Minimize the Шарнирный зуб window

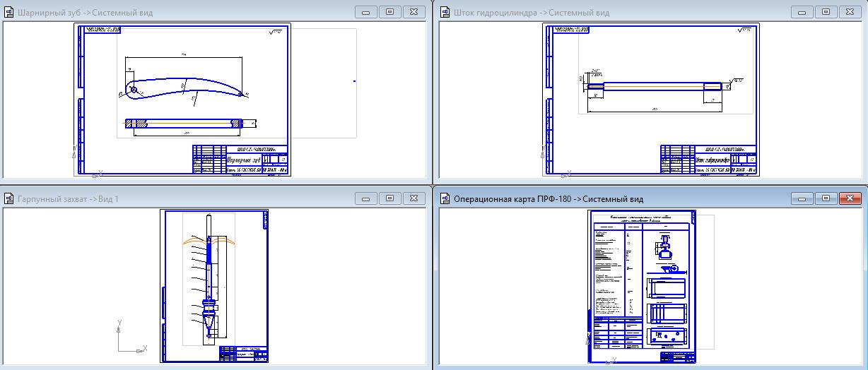click(x=366, y=12)
